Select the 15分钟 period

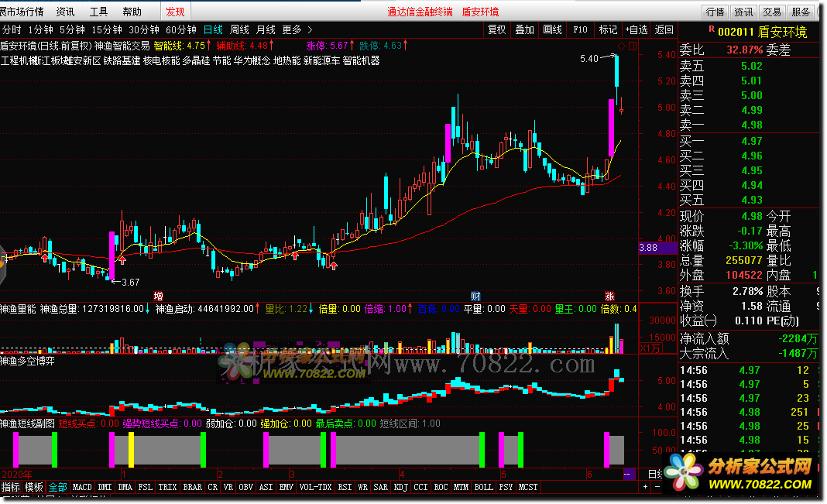coord(107,30)
